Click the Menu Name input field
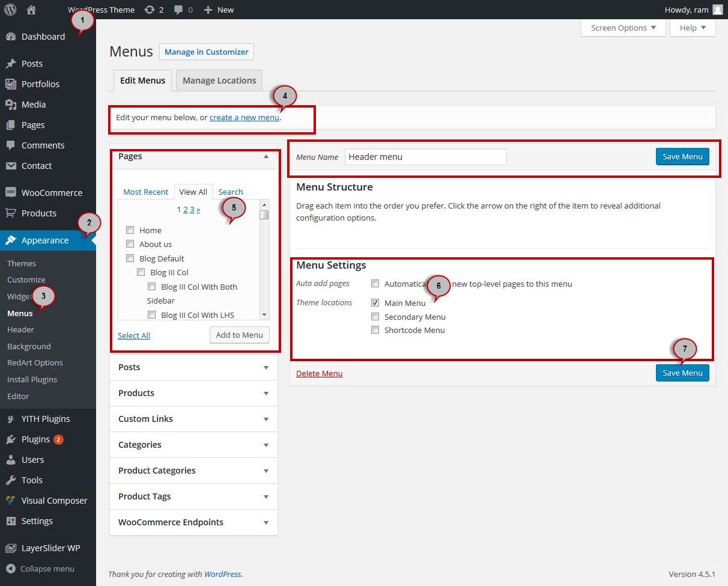The width and height of the screenshot is (728, 586). coord(425,157)
